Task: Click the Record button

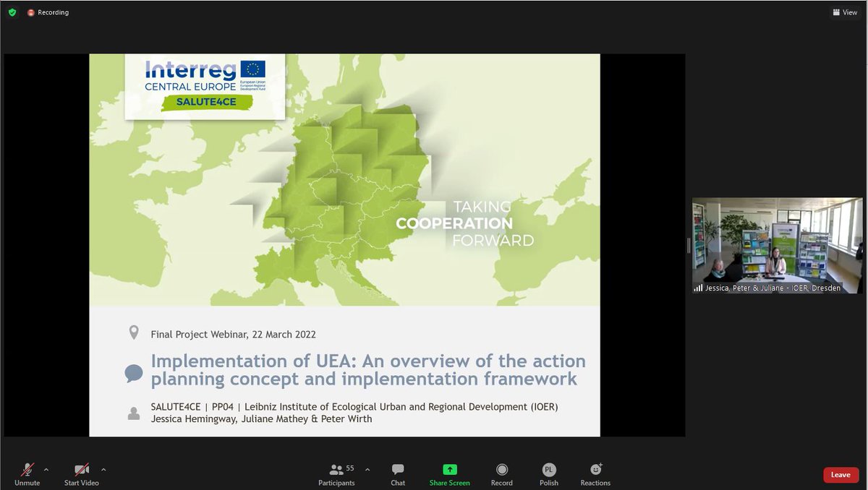Action: pyautogui.click(x=501, y=475)
